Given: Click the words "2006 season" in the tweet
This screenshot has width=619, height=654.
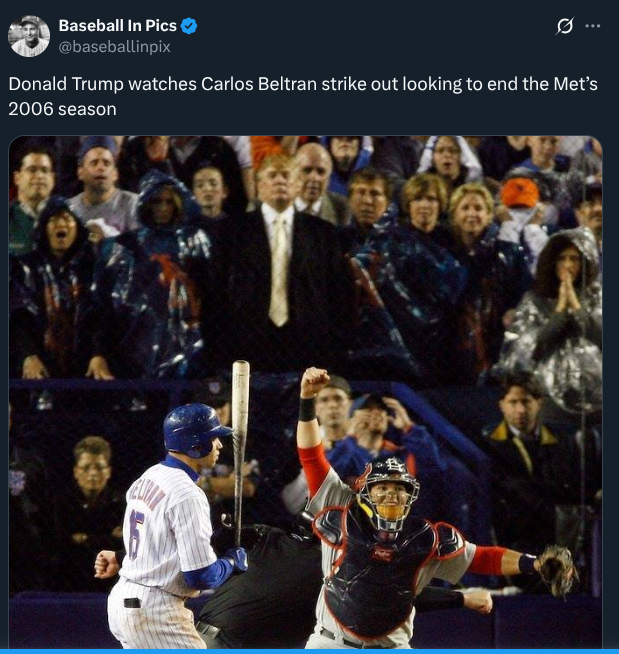Looking at the screenshot, I should pos(63,109).
